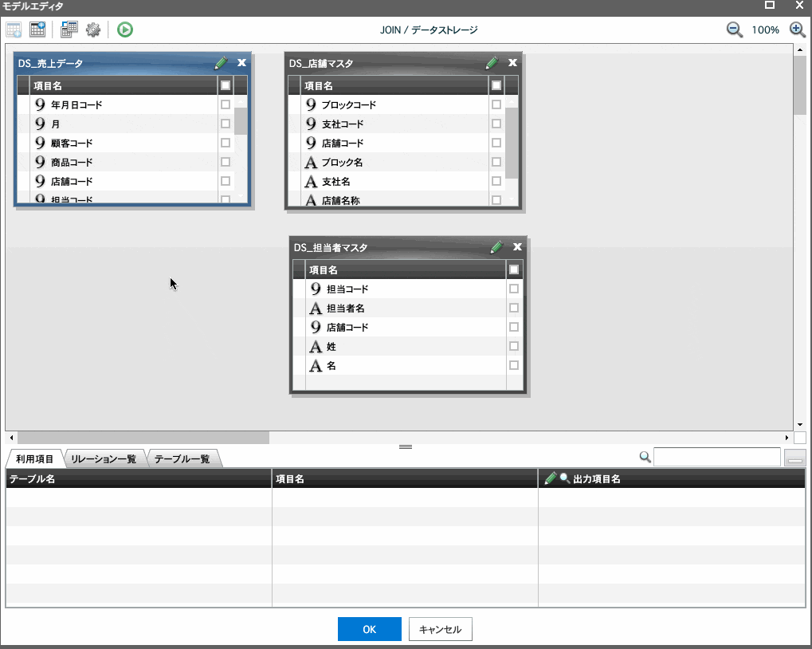Screen dimensions: 812x649
Task: Check the 担当者名 field checkbox
Action: pos(514,308)
